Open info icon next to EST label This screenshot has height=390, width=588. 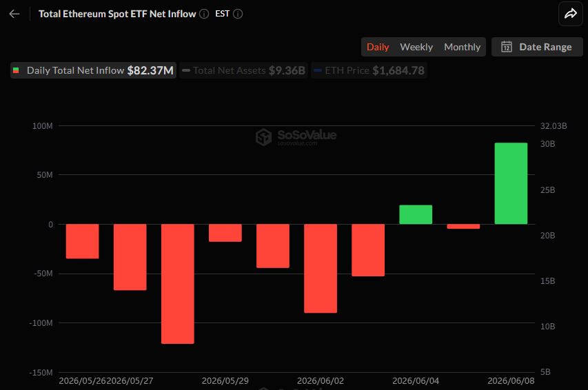pyautogui.click(x=238, y=14)
